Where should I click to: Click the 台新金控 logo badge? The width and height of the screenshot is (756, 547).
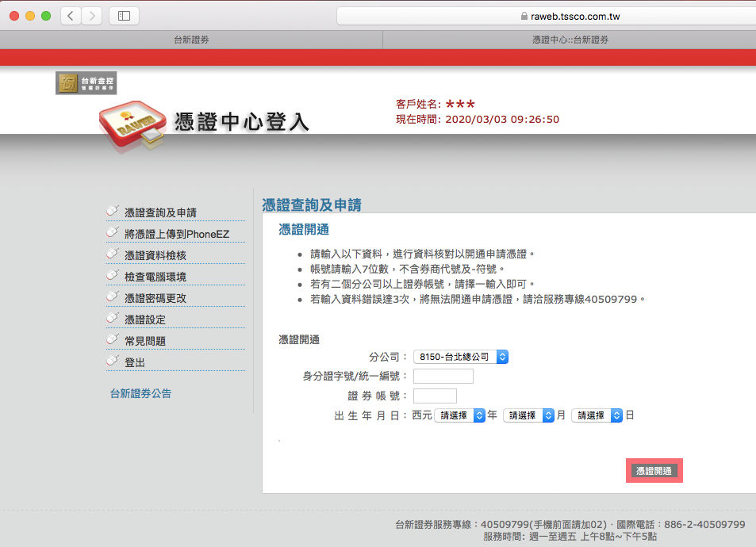[x=86, y=83]
